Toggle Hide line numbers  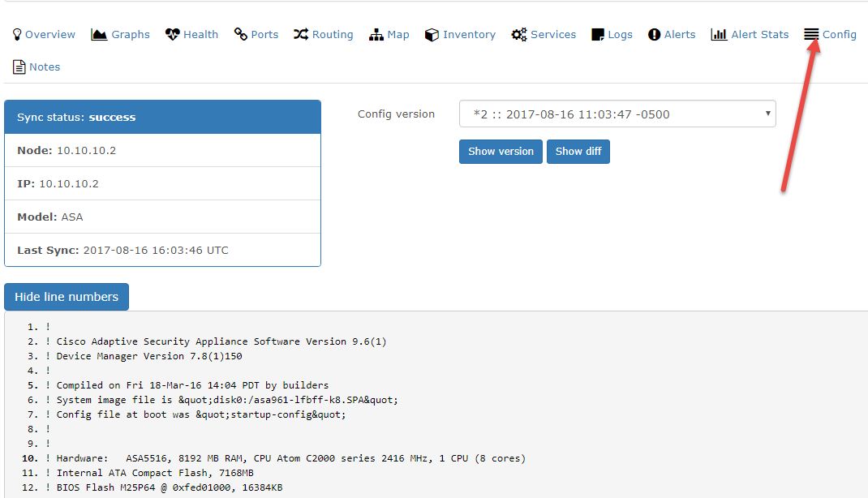click(67, 297)
